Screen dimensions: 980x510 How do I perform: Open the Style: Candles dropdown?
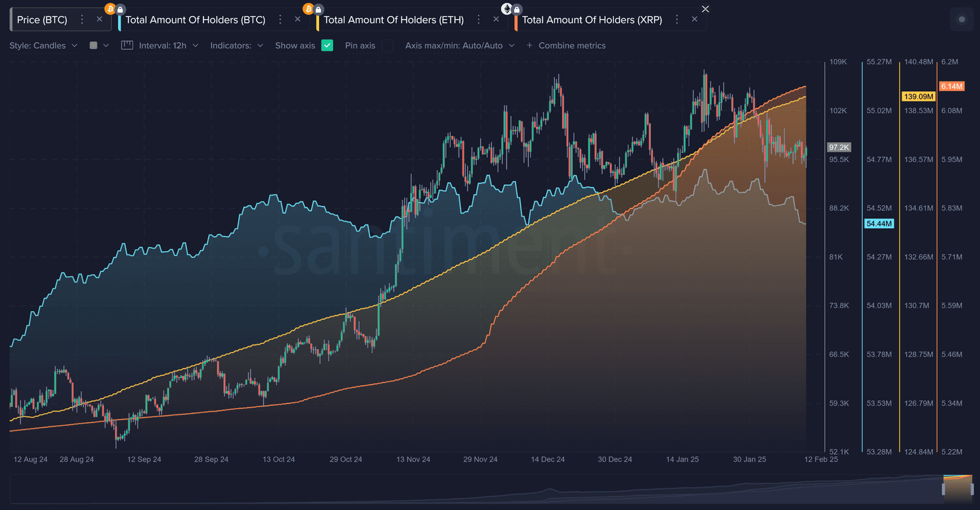click(x=43, y=45)
